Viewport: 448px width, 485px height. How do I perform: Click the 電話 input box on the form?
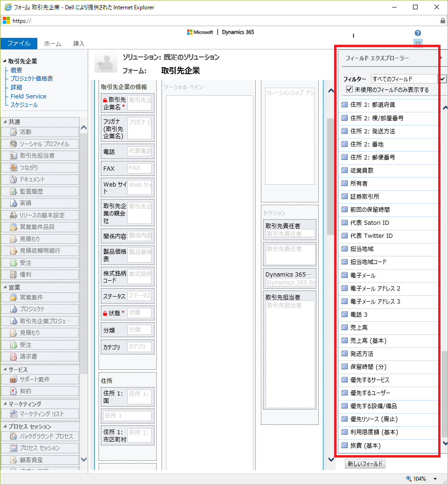[x=140, y=151]
